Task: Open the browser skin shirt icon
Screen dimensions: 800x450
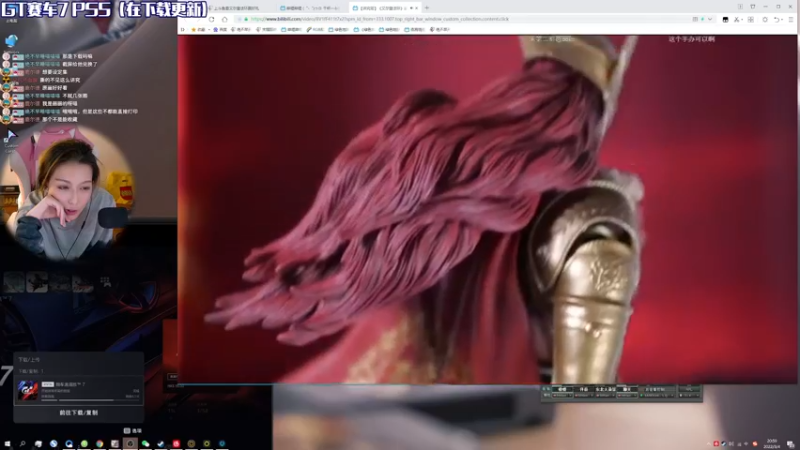Action: [753, 6]
